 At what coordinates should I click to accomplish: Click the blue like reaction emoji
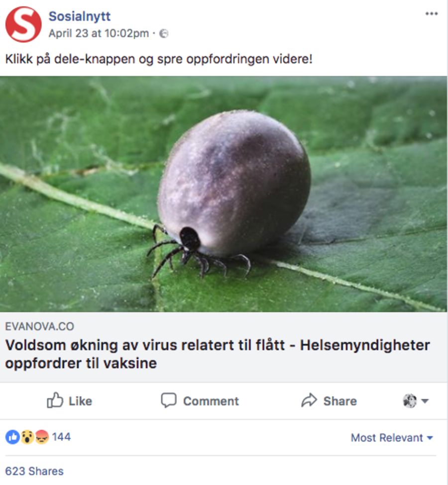[x=13, y=437]
